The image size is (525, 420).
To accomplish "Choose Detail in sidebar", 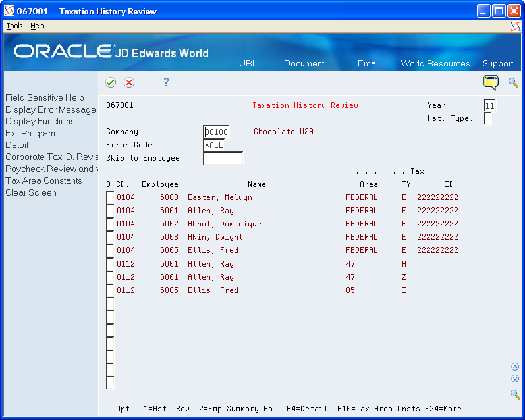I will pyautogui.click(x=16, y=145).
